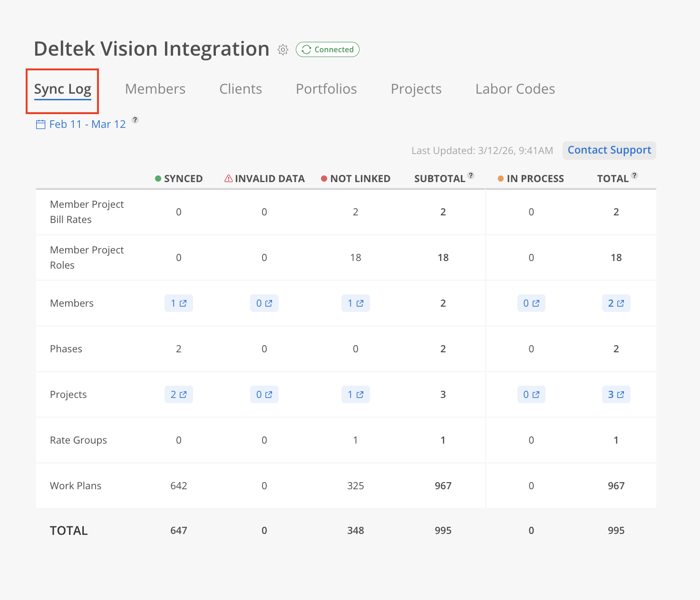Open synced Members count link
Screen dimensions: 700x600
pyautogui.click(x=179, y=303)
